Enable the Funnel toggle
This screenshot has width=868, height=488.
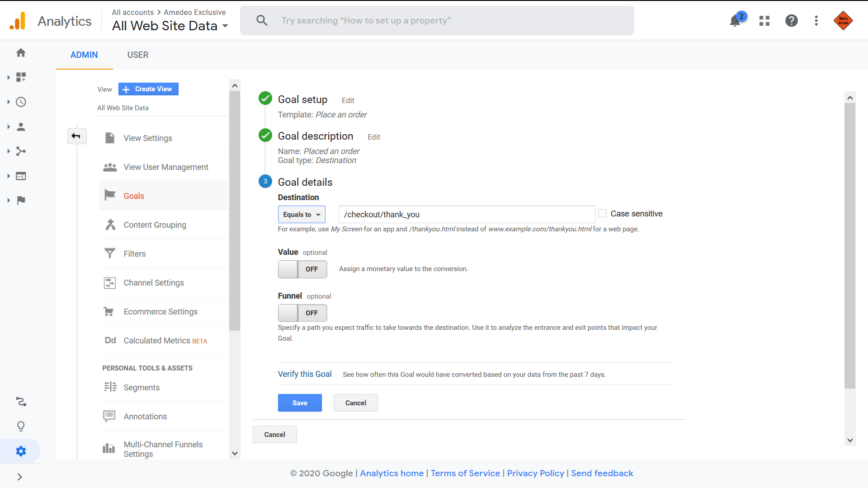coord(302,313)
